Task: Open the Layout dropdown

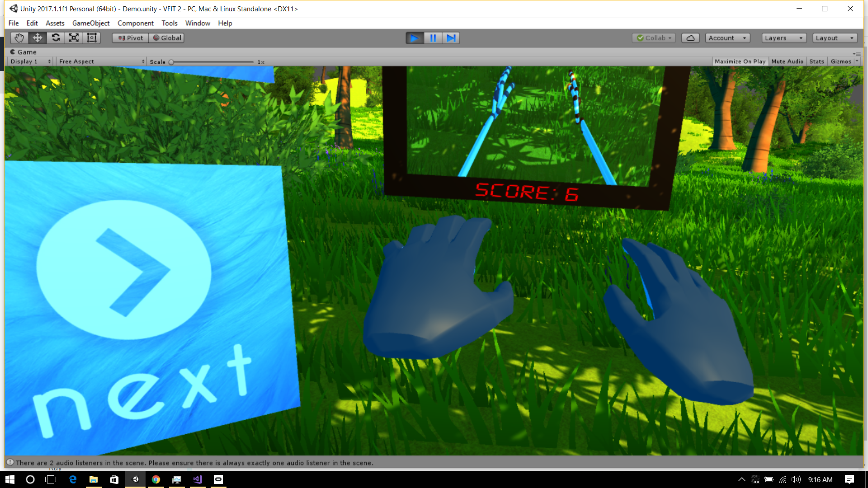Action: (835, 38)
